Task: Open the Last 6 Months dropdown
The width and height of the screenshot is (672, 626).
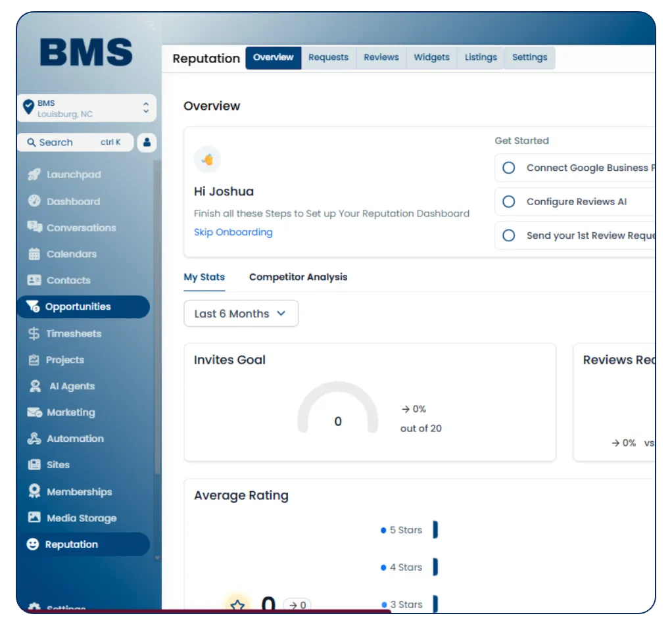Action: 241,314
